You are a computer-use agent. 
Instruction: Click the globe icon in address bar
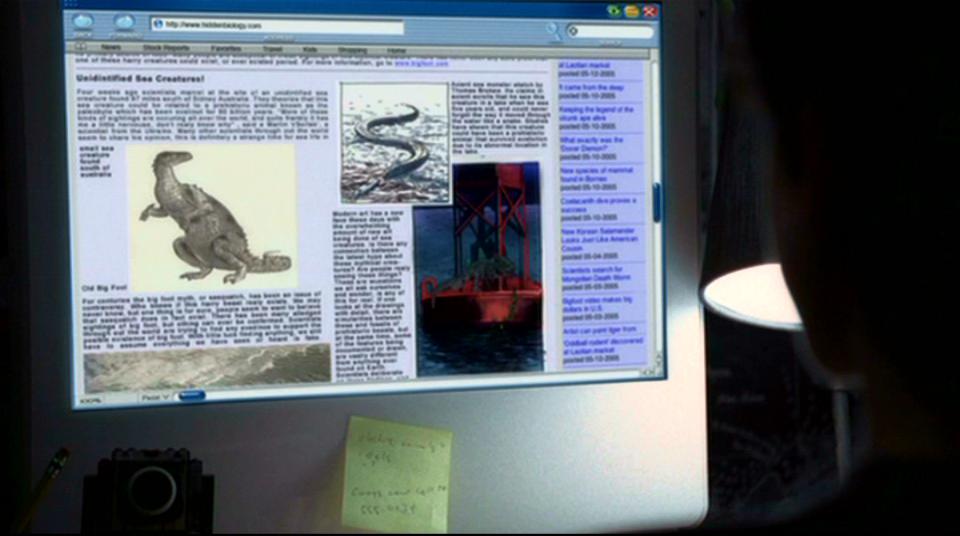tap(158, 23)
